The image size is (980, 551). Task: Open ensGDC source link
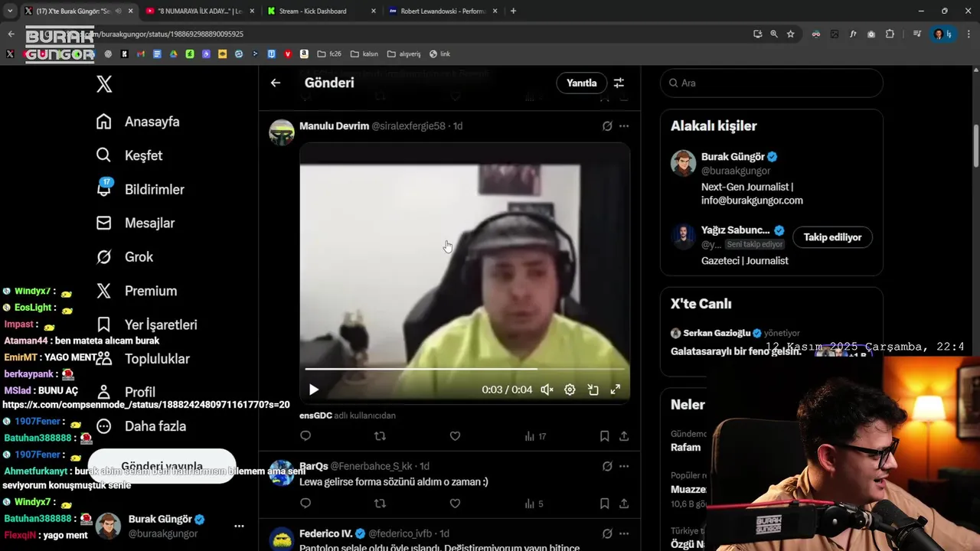click(315, 416)
